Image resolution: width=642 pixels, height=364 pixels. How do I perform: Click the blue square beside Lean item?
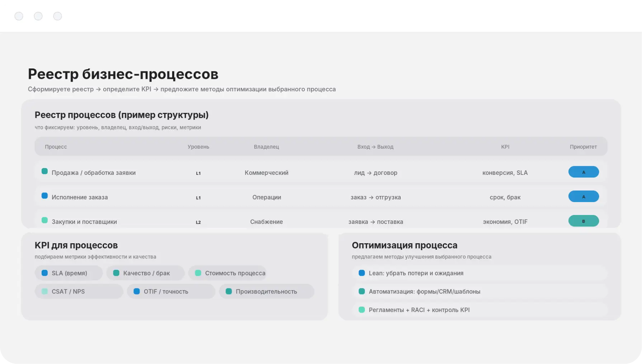[x=362, y=273]
